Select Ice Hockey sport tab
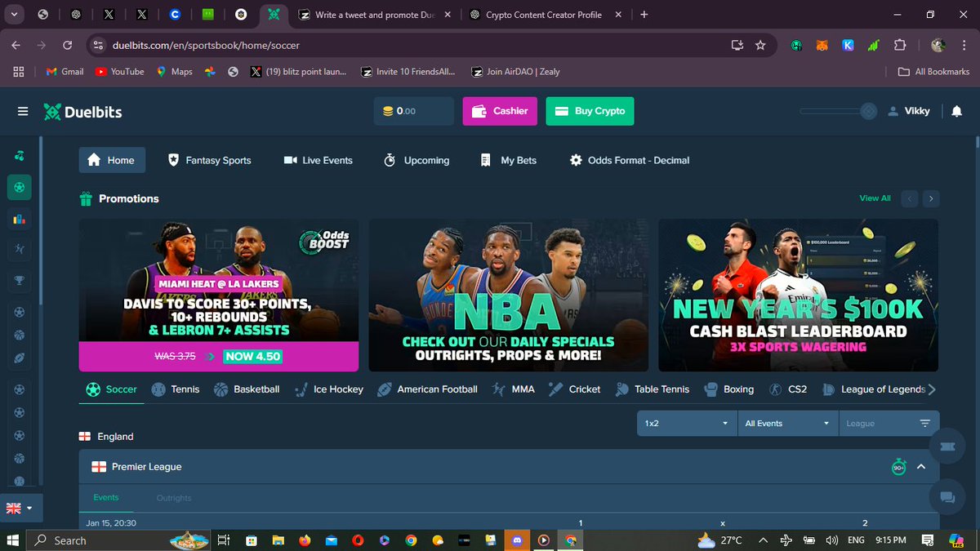The height and width of the screenshot is (551, 980). point(328,389)
